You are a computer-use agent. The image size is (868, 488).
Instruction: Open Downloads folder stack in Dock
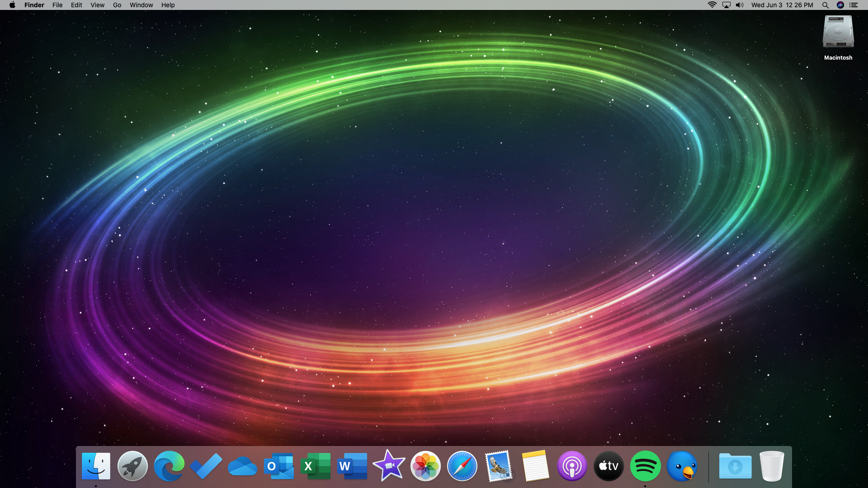[735, 466]
